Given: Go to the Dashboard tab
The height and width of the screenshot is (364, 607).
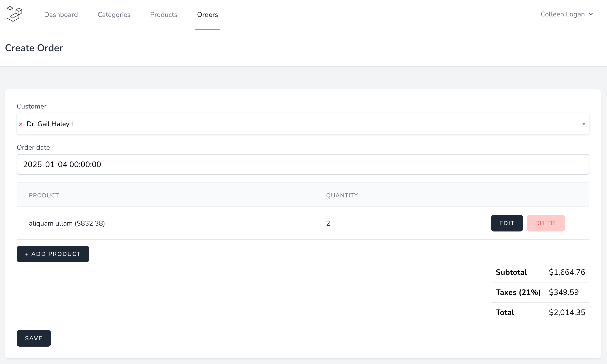Looking at the screenshot, I should pos(61,15).
